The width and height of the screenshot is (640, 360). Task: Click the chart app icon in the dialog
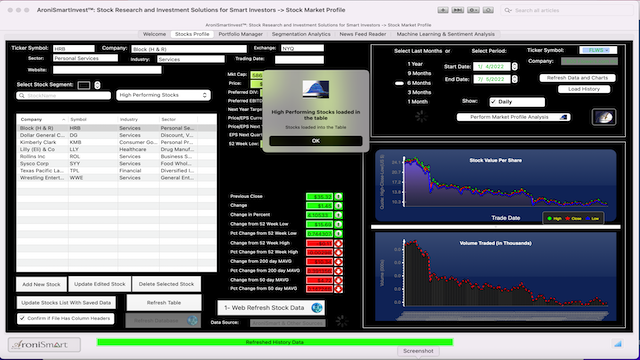[x=316, y=89]
